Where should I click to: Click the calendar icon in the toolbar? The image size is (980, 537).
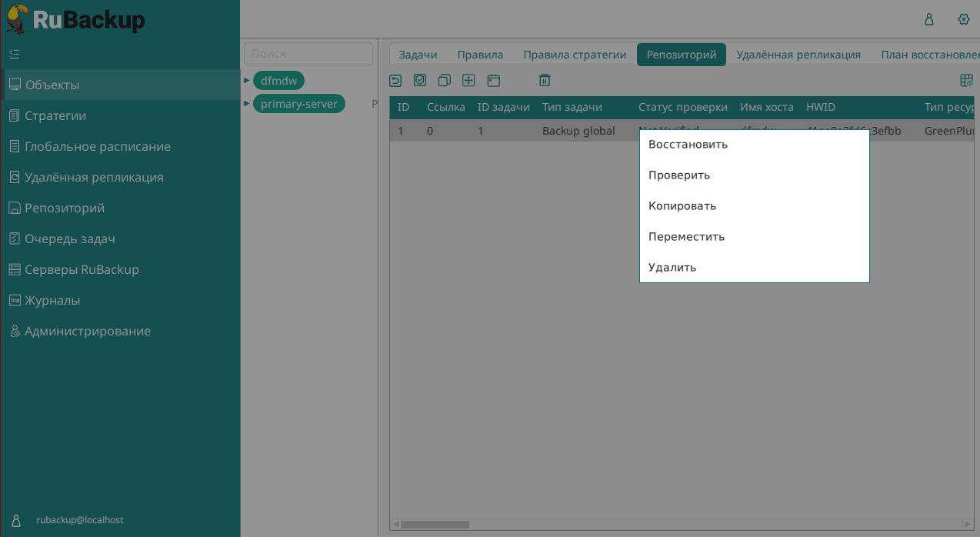(494, 80)
